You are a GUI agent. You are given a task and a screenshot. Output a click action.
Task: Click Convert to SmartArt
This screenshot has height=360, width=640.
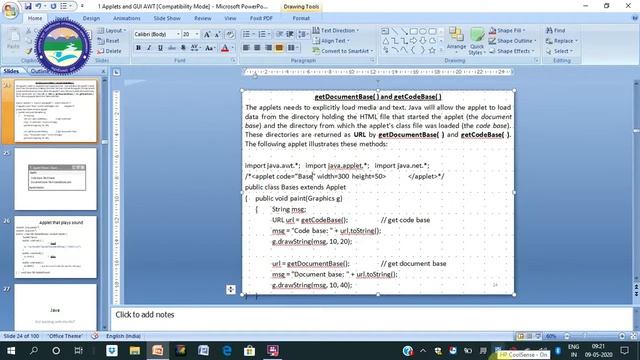pyautogui.click(x=342, y=51)
